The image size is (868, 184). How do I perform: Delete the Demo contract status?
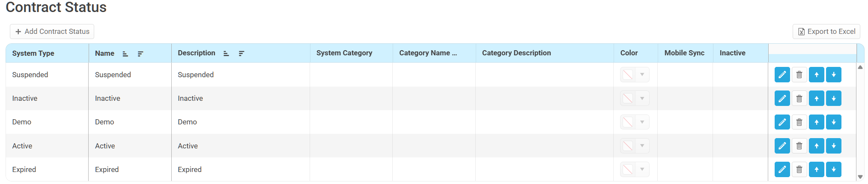coord(799,122)
